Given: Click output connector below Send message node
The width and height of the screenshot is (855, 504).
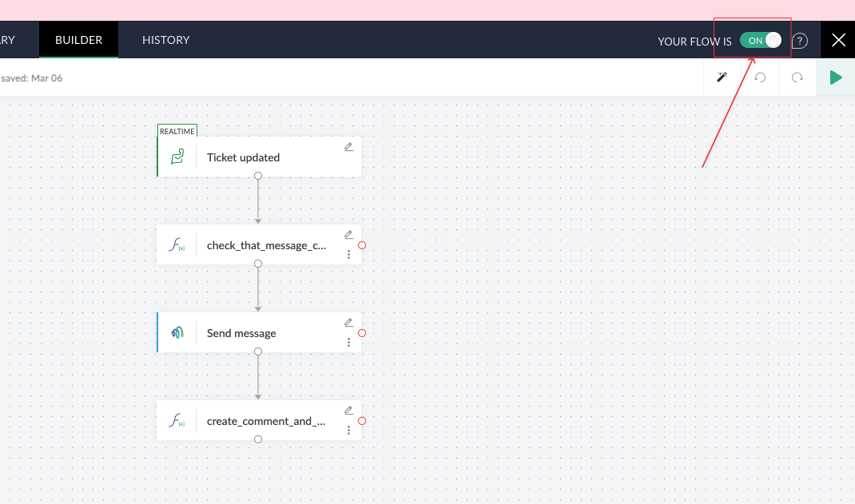Looking at the screenshot, I should [258, 351].
